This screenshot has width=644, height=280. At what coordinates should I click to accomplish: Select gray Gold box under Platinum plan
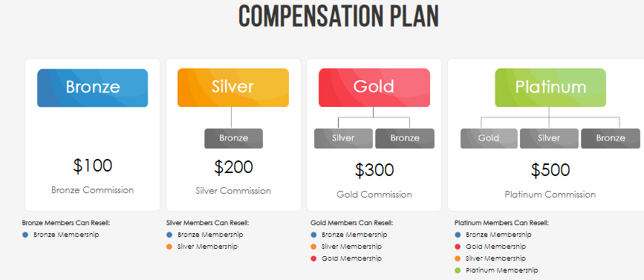(489, 138)
